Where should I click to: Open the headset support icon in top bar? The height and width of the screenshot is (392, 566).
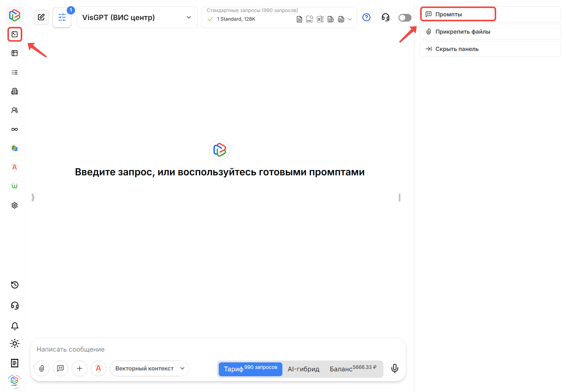pyautogui.click(x=385, y=17)
